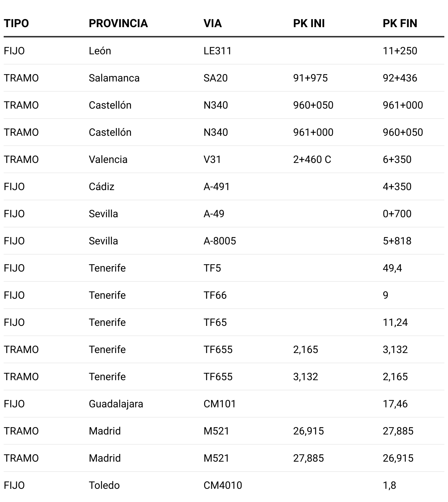Click the CM4010 road cell
The image size is (448, 502).
point(223,485)
